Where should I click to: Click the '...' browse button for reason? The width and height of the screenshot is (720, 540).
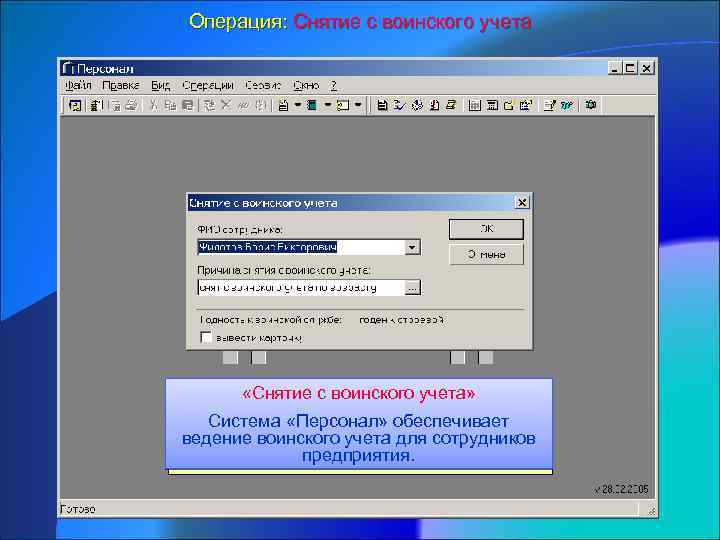tap(412, 287)
